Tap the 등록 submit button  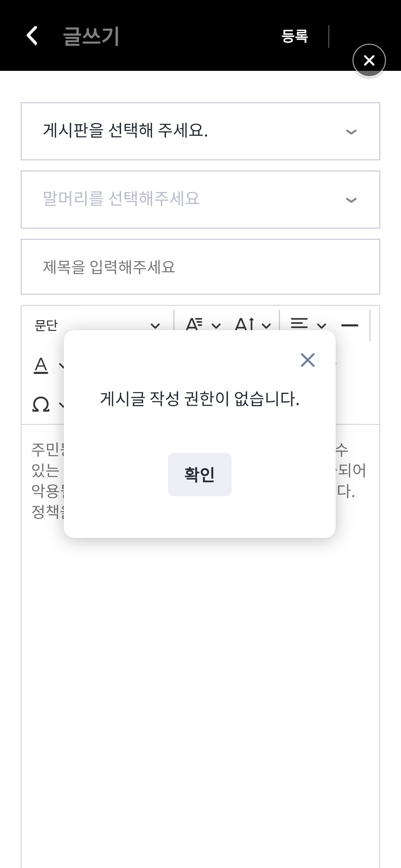pos(295,36)
